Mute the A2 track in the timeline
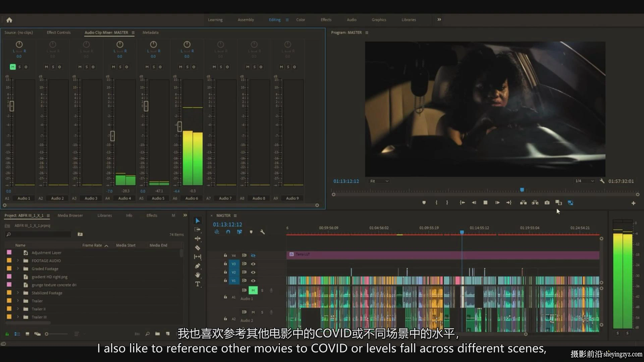 pyautogui.click(x=253, y=312)
